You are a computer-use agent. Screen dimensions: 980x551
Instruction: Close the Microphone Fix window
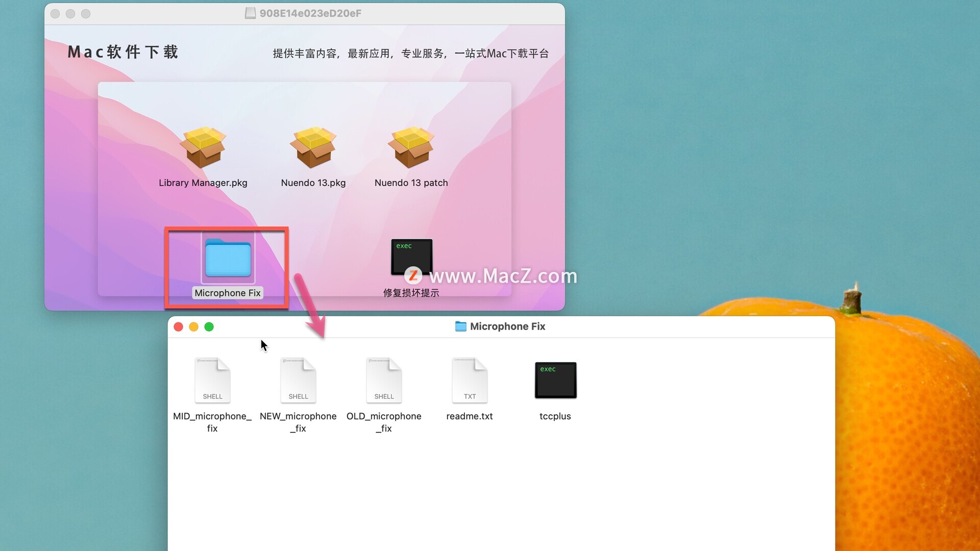click(x=178, y=327)
